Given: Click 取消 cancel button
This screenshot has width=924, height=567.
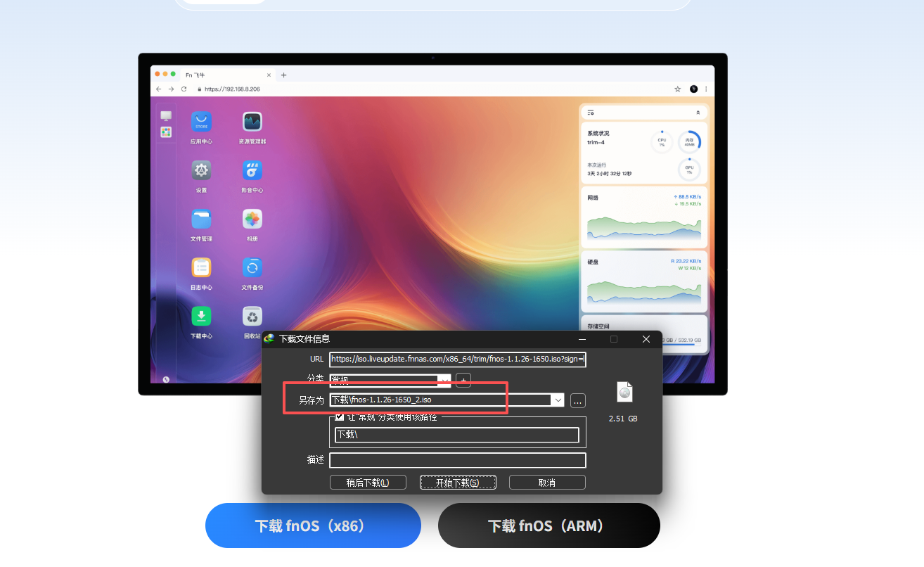Looking at the screenshot, I should tap(547, 483).
